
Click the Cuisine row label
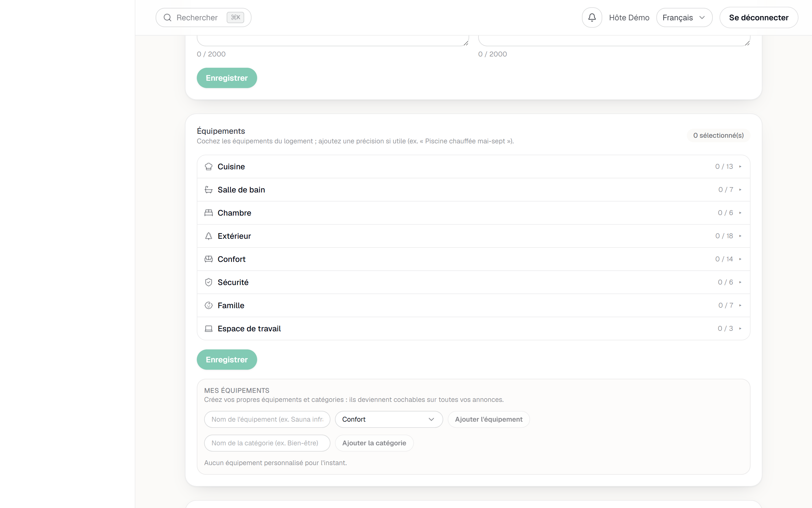231,167
